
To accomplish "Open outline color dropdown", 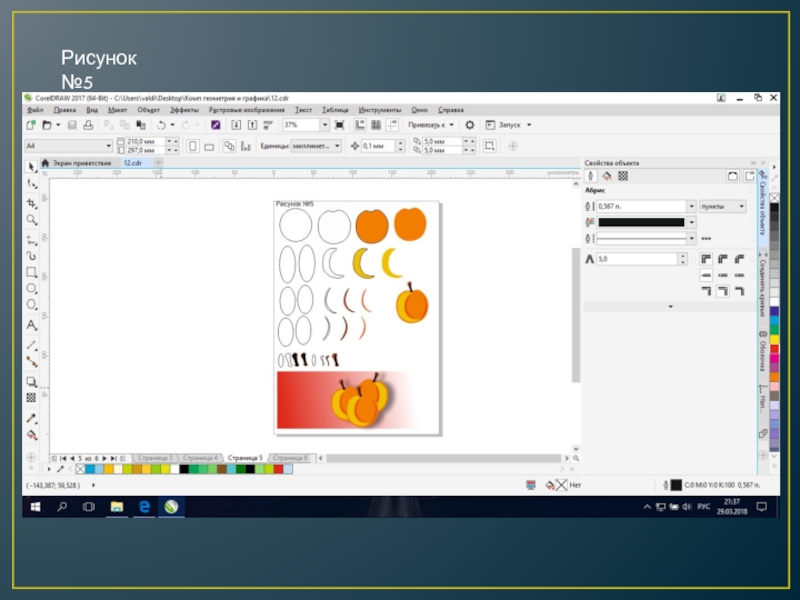I will 691,222.
